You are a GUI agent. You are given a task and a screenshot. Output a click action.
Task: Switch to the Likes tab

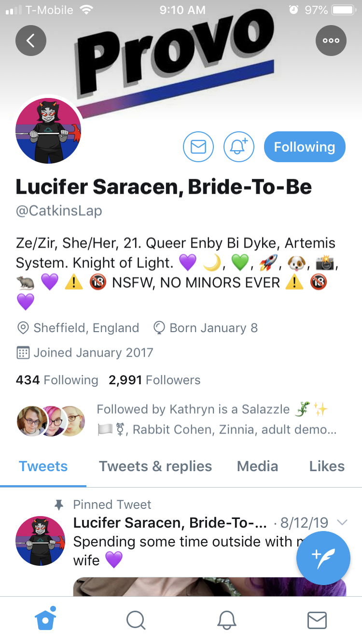pos(327,466)
